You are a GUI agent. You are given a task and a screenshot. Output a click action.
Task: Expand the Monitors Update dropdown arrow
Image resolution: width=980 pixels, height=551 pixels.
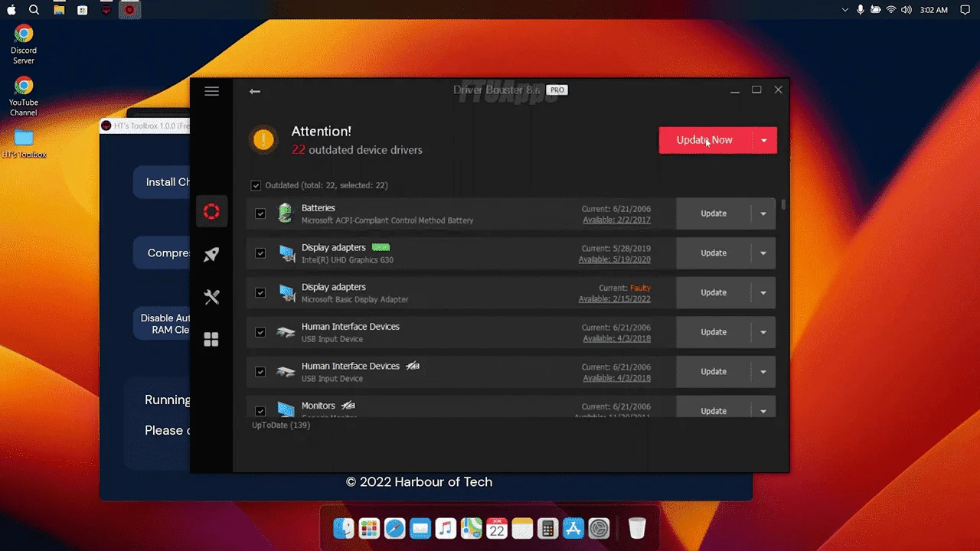tap(763, 411)
